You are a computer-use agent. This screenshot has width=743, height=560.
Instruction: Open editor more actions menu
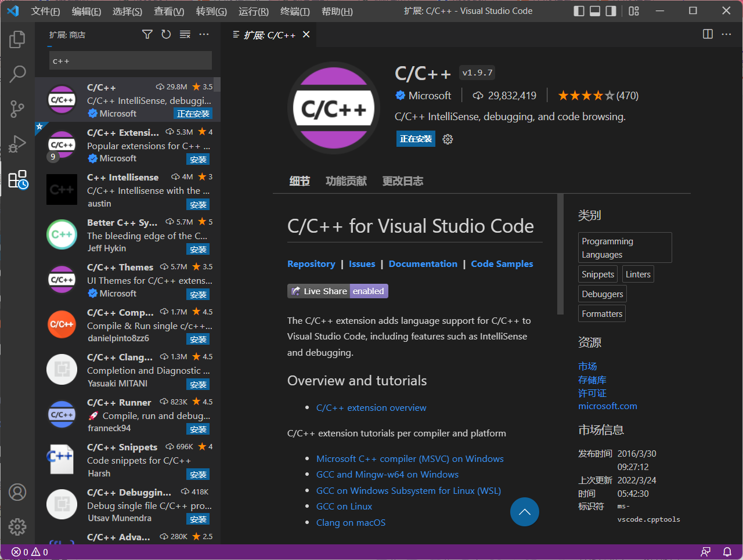726,34
